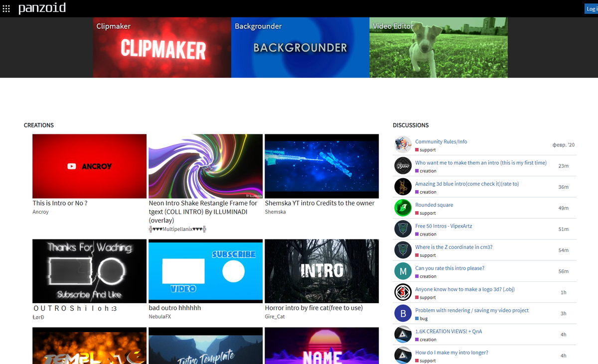Click the creation tag under Amazing 3d blue intro
Screen dimensions: 598x364
click(x=426, y=192)
